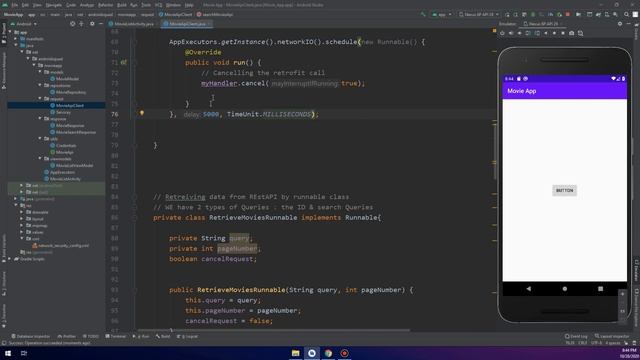Click the emulator volume up icon

coord(511,33)
